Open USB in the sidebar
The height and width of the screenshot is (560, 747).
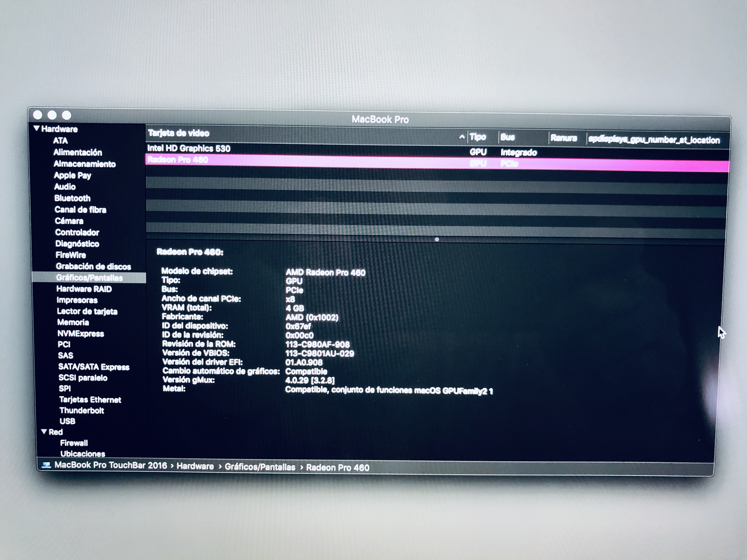[x=68, y=421]
